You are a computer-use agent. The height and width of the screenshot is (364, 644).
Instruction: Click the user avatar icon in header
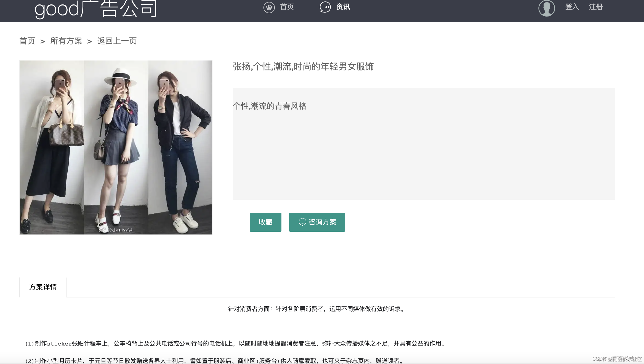546,8
